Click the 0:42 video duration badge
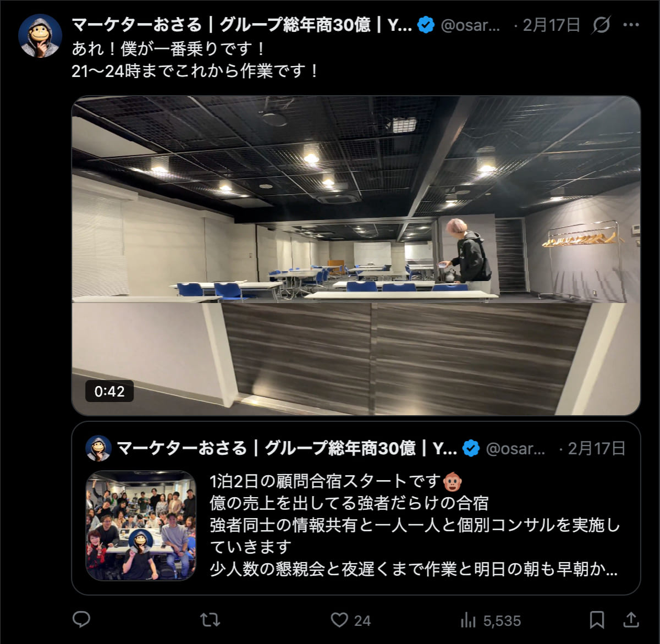Image resolution: width=660 pixels, height=644 pixels. pyautogui.click(x=109, y=391)
